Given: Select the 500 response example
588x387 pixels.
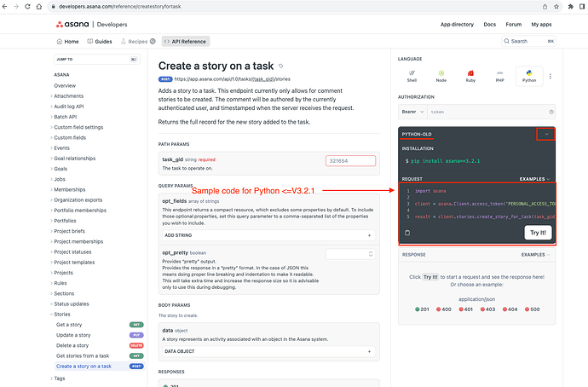Looking at the screenshot, I should click(532, 309).
